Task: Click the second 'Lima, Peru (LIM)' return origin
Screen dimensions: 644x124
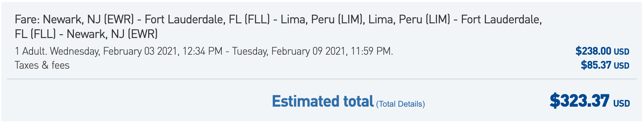Action: click(x=409, y=20)
